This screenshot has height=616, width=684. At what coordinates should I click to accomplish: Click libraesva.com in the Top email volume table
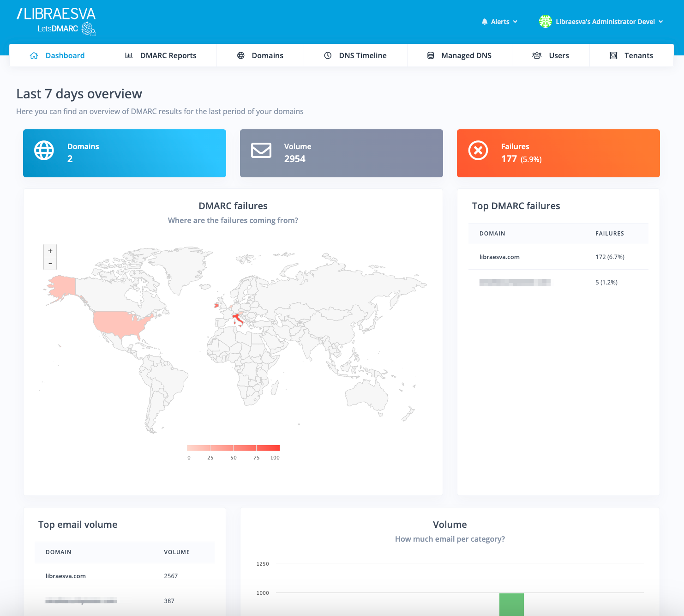click(x=65, y=576)
